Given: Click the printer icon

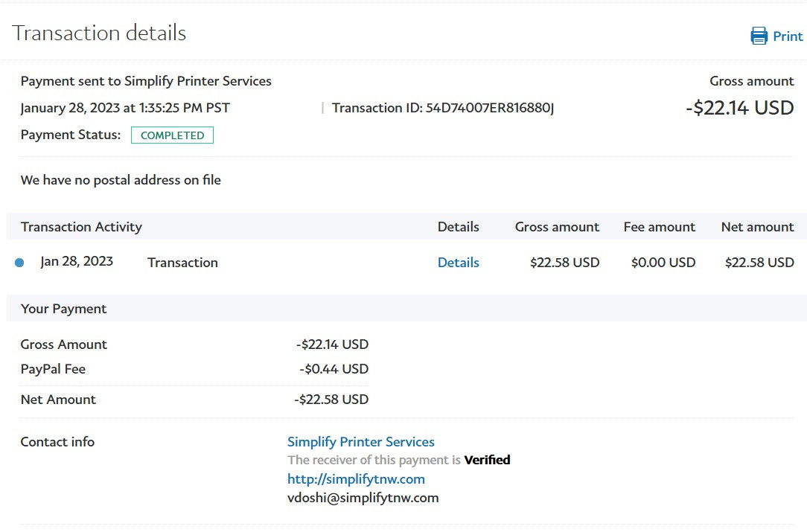Looking at the screenshot, I should 759,36.
